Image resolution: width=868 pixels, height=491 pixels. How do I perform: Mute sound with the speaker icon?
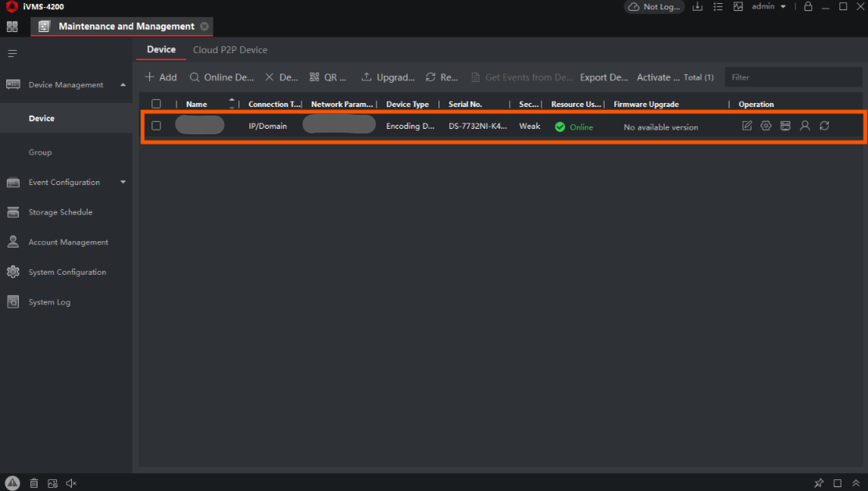(71, 483)
